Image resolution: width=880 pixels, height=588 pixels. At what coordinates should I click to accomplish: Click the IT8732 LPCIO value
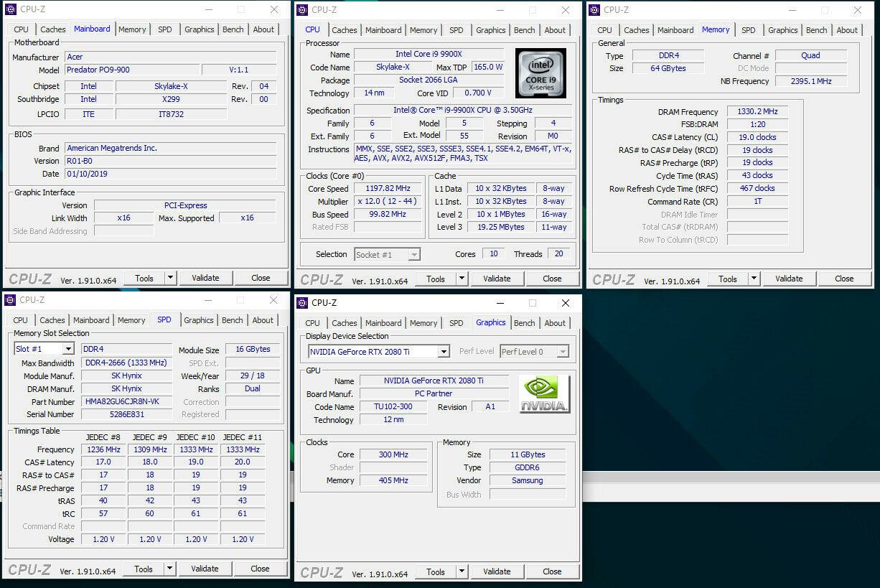(171, 114)
